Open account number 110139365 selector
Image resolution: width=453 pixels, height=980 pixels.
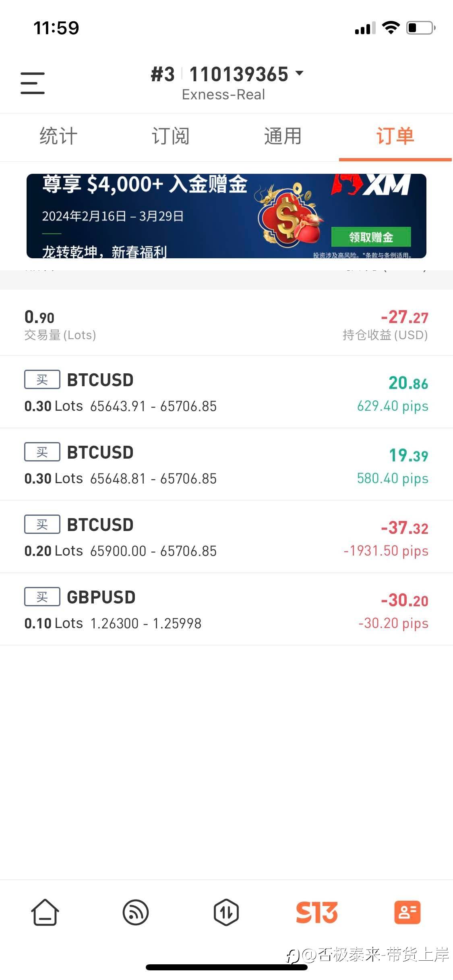click(x=239, y=74)
